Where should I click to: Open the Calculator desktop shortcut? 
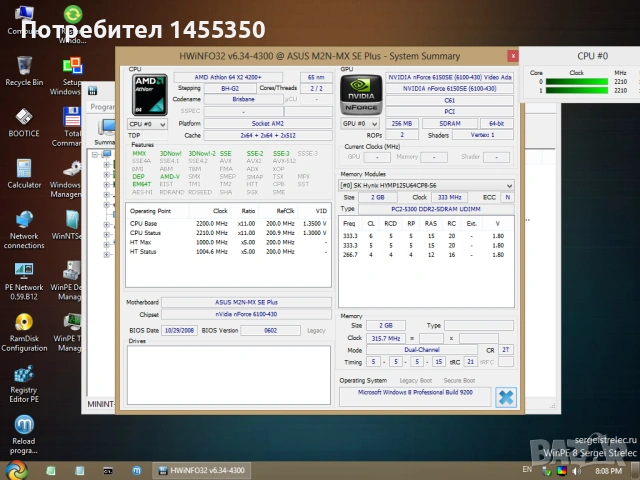[23, 168]
